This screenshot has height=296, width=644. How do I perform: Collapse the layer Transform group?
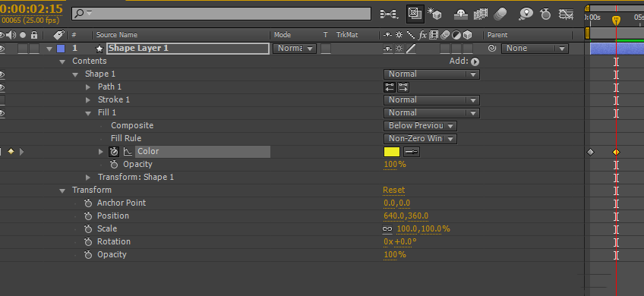62,191
